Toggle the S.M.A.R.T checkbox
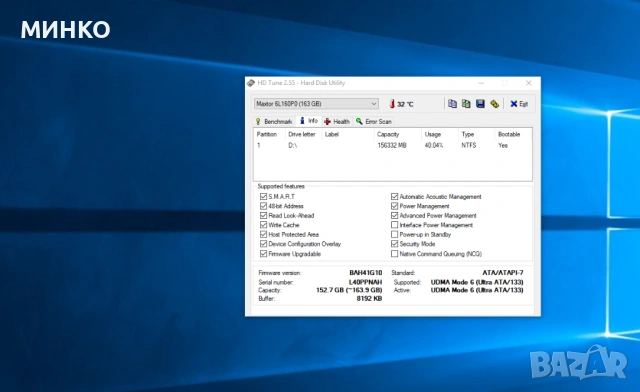This screenshot has height=392, width=640. (263, 196)
